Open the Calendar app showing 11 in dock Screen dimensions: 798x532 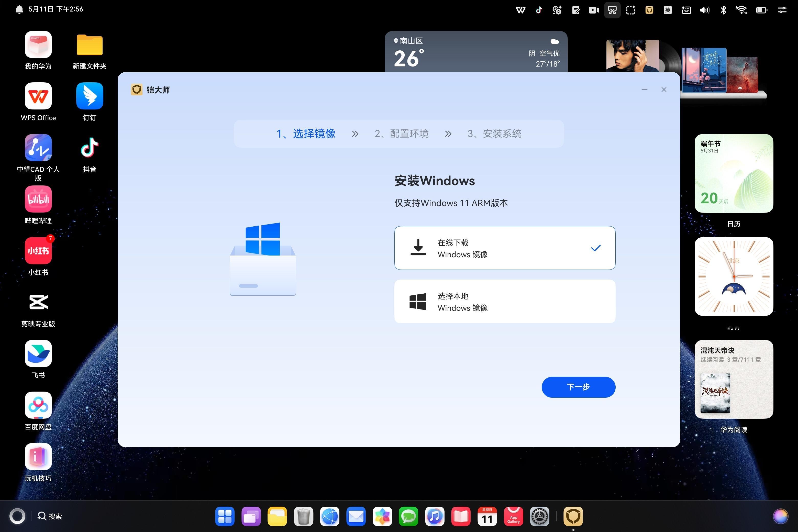[x=487, y=516]
